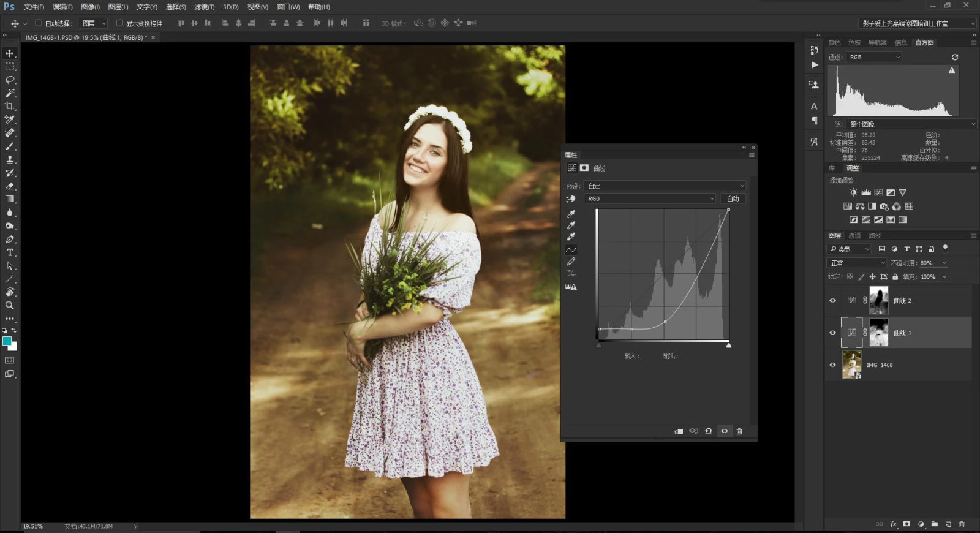The height and width of the screenshot is (533, 980).
Task: Open the 窗口(W) menu
Action: [288, 7]
